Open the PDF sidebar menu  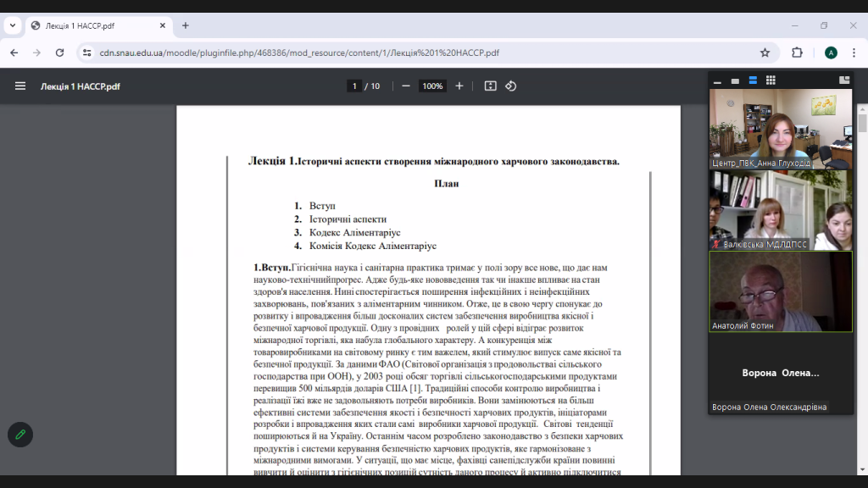coord(20,86)
